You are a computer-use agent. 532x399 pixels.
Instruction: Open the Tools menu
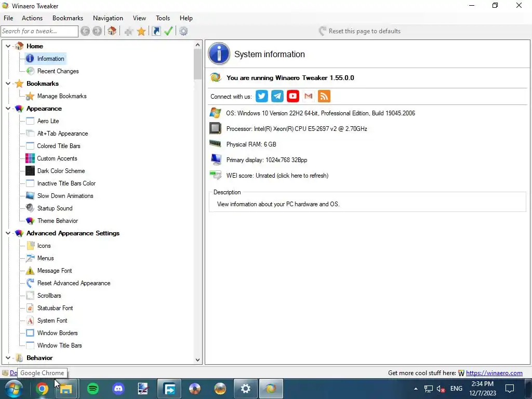[163, 18]
